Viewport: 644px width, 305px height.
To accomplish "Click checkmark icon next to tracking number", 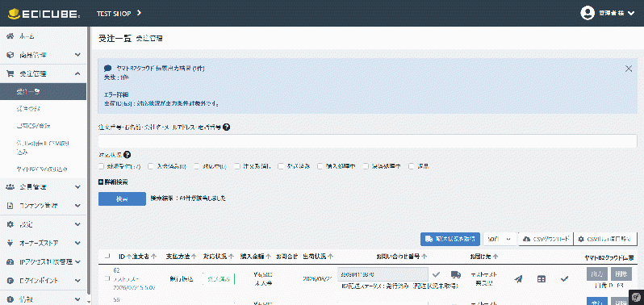I will (x=437, y=274).
